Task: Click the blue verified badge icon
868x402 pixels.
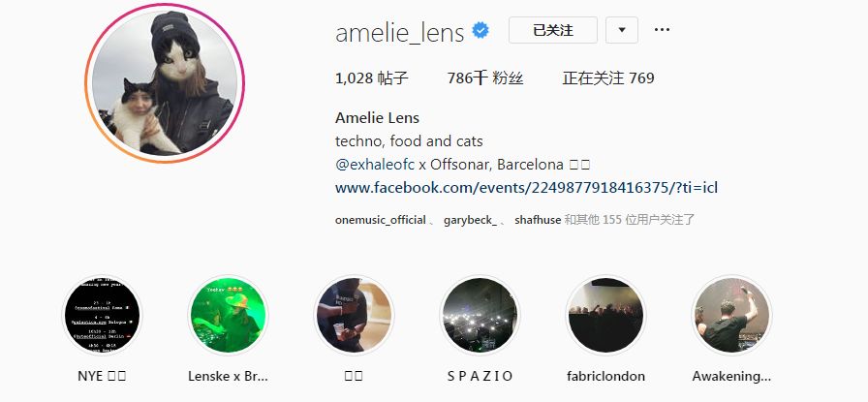Action: tap(480, 30)
